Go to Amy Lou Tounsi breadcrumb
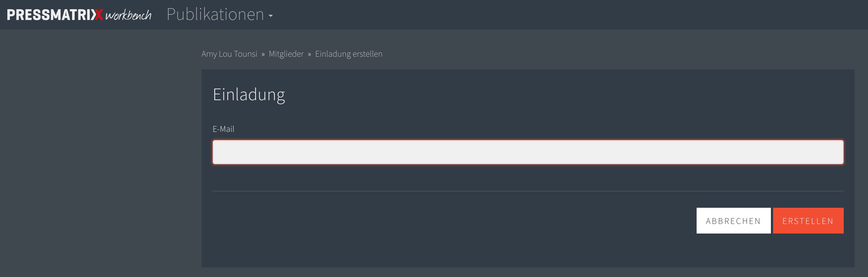The image size is (868, 277). (x=230, y=54)
